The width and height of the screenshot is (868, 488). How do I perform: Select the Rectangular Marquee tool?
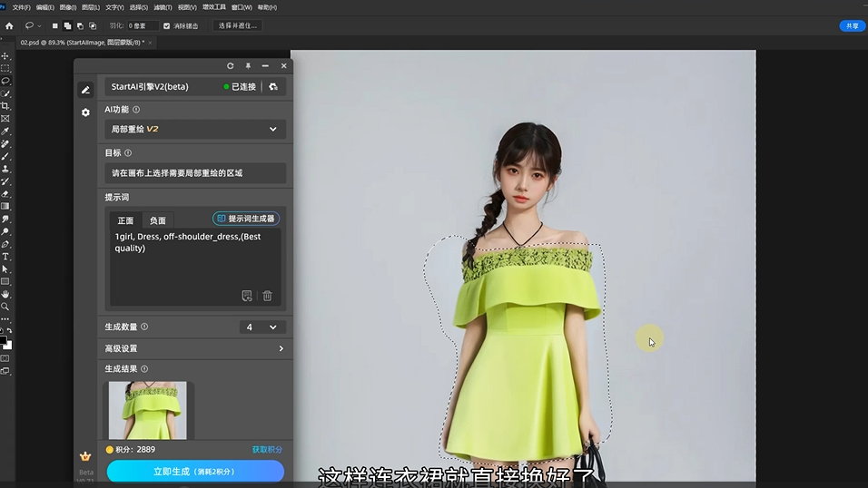click(x=5, y=69)
